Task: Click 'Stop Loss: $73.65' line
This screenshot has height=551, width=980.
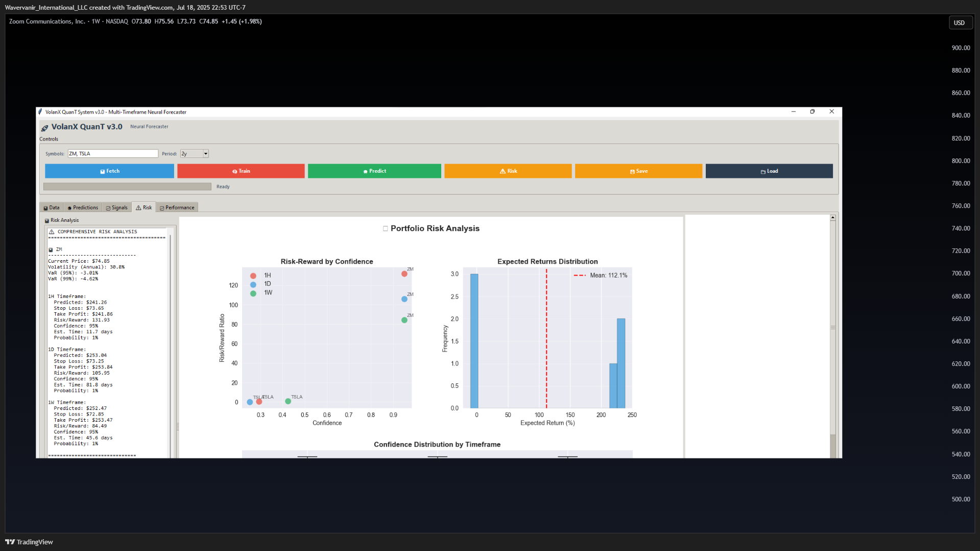Action: pyautogui.click(x=79, y=308)
